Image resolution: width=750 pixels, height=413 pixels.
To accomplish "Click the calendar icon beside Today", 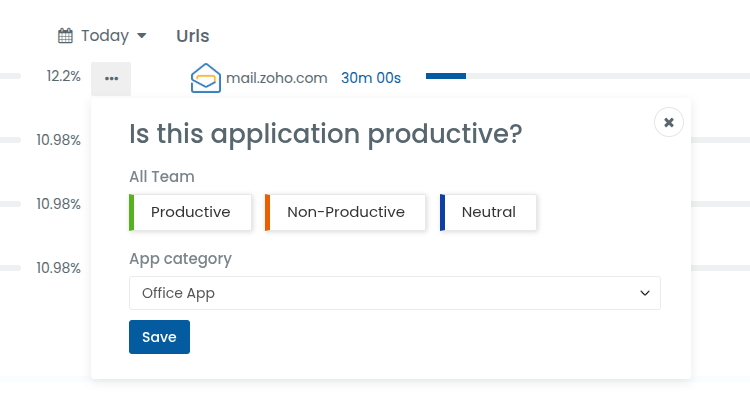I will point(66,36).
